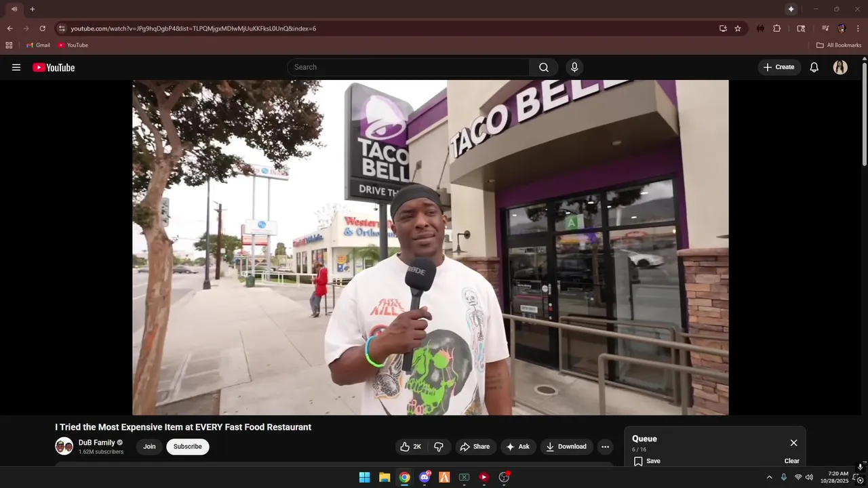Click the Join button
The height and width of the screenshot is (488, 868).
point(149,447)
